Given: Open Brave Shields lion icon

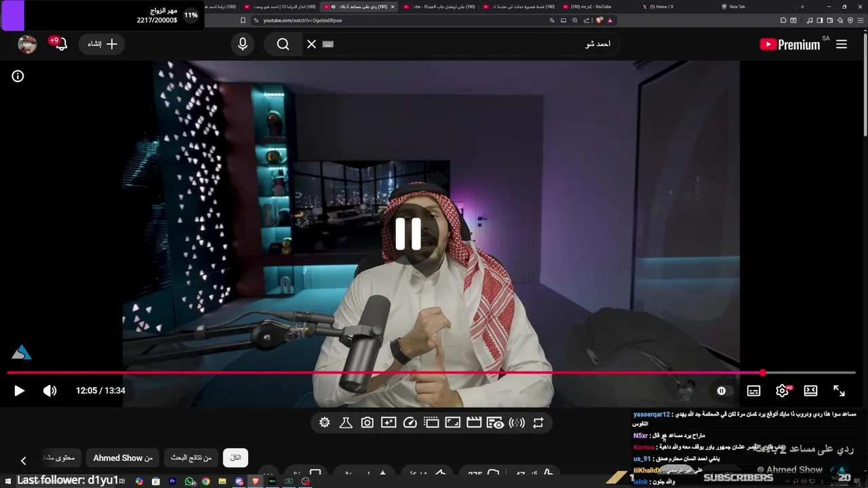Looking at the screenshot, I should pos(599,20).
